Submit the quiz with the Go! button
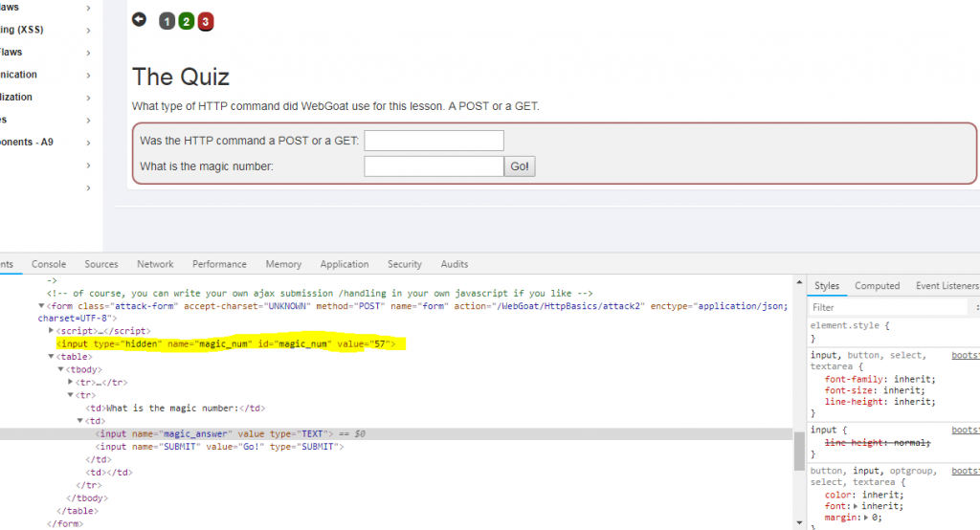This screenshot has height=530, width=980. pyautogui.click(x=520, y=166)
